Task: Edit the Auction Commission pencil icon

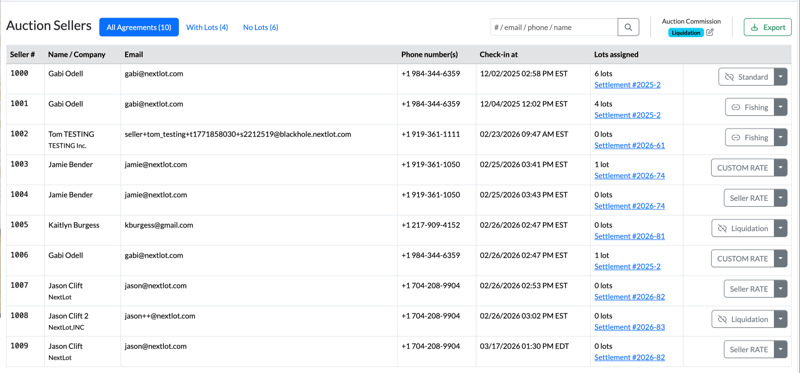Action: 710,32
